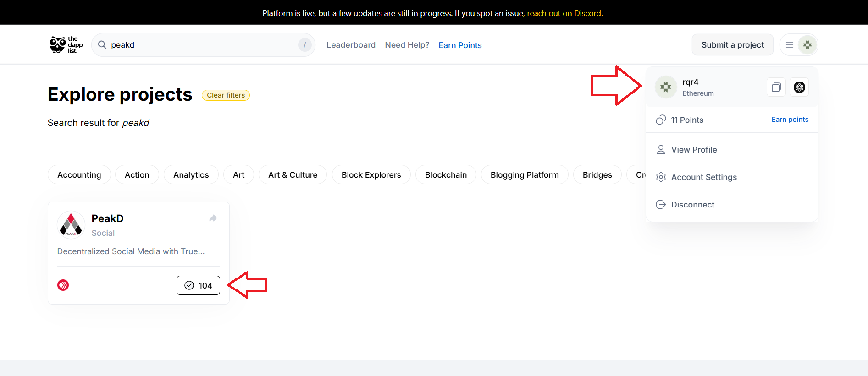Click Earn points link in dropdown

[x=790, y=120]
